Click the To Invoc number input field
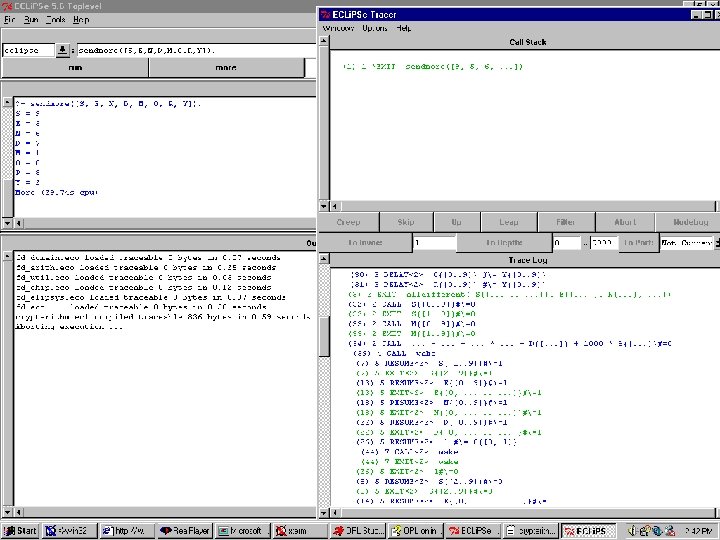Image resolution: width=720 pixels, height=540 pixels. (x=433, y=243)
